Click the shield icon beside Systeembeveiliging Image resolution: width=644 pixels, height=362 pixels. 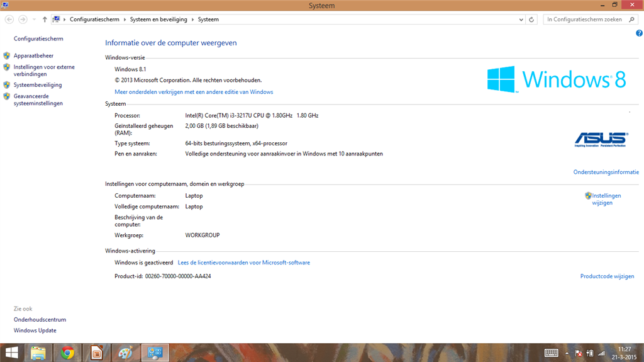click(6, 85)
